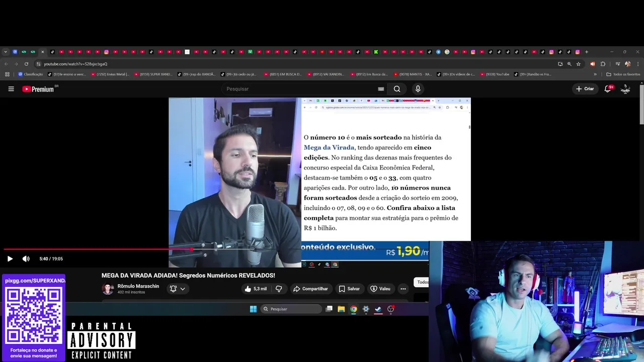The width and height of the screenshot is (644, 362).
Task: Open Task View on the taskbar
Action: 329,309
